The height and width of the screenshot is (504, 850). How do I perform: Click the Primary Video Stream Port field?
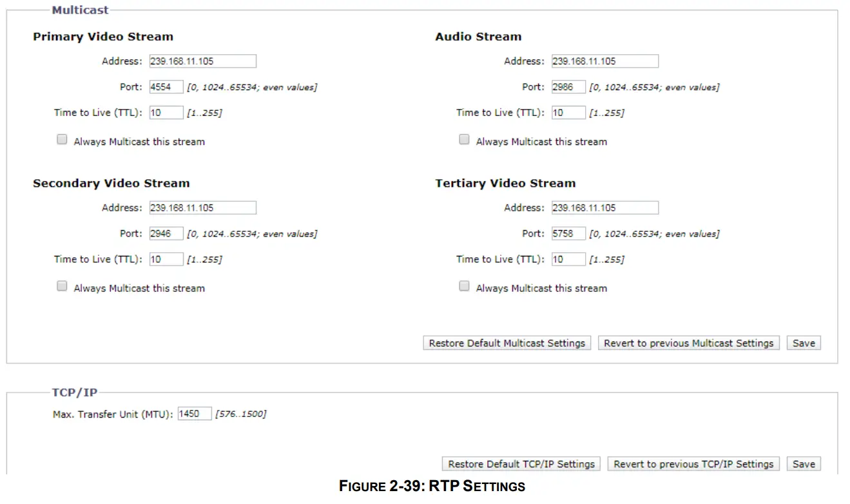coord(165,86)
